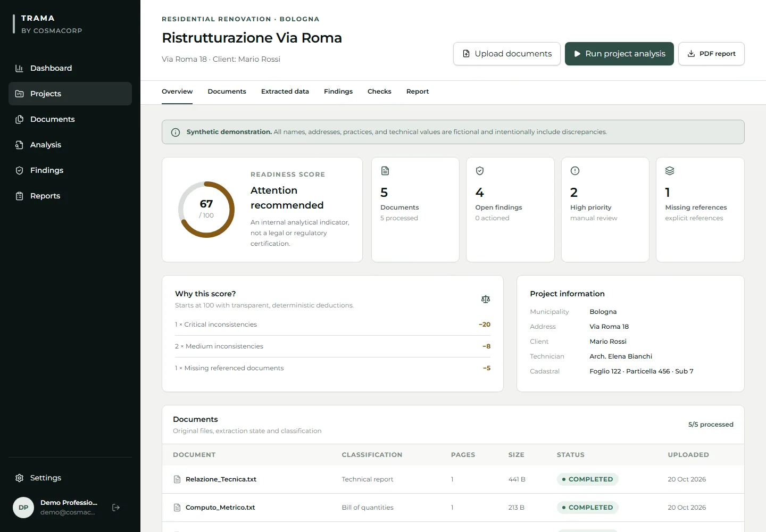Click the readiness score 67 gauge
This screenshot has height=532, width=766.
[x=206, y=210]
